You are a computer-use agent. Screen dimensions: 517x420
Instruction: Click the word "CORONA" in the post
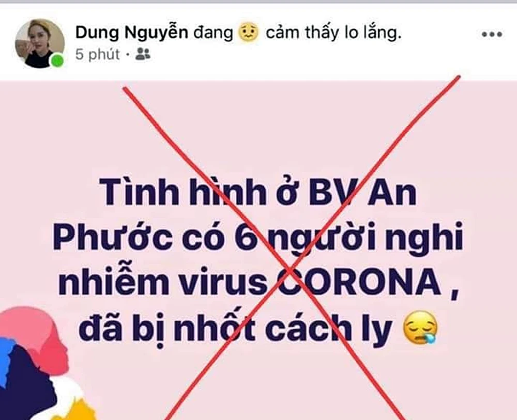pyautogui.click(x=358, y=282)
